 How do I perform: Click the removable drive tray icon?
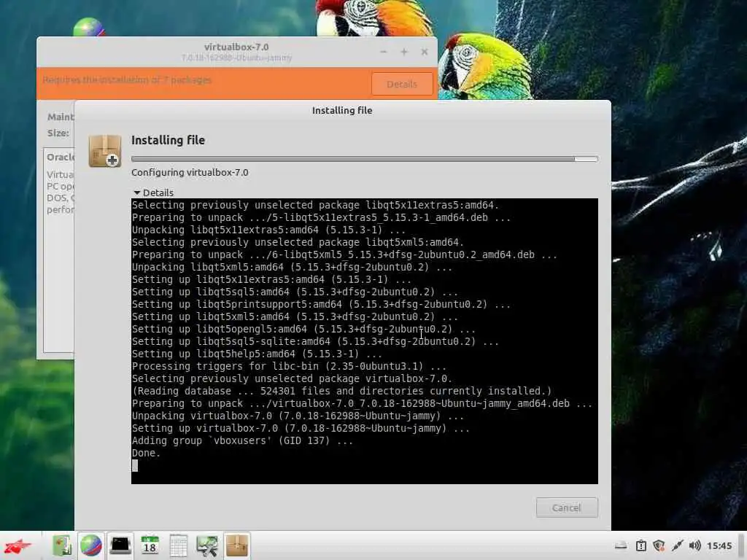pyautogui.click(x=620, y=545)
